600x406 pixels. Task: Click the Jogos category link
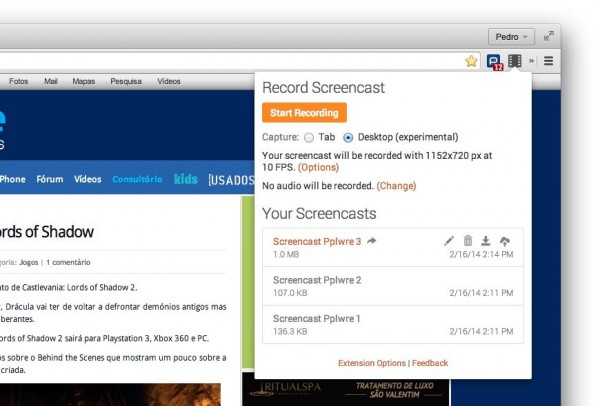tap(29, 262)
